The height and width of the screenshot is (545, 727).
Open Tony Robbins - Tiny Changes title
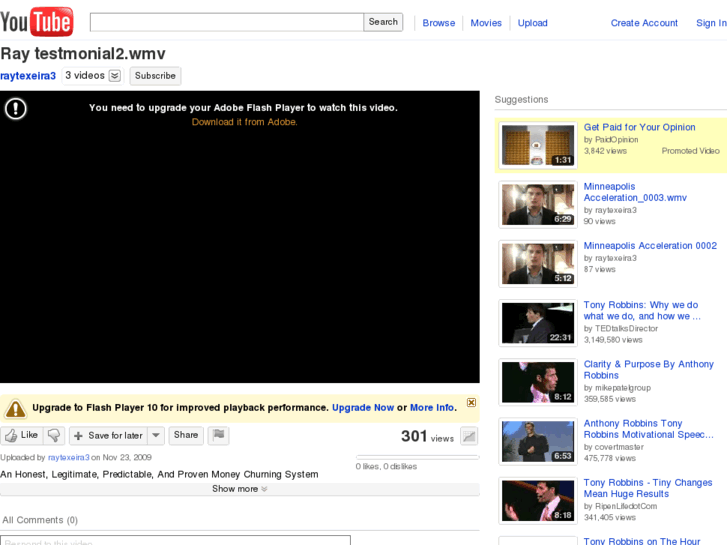pos(648,488)
